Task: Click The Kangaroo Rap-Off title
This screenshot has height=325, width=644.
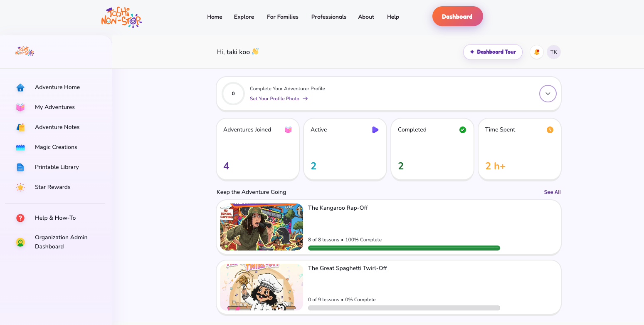Action: tap(338, 208)
